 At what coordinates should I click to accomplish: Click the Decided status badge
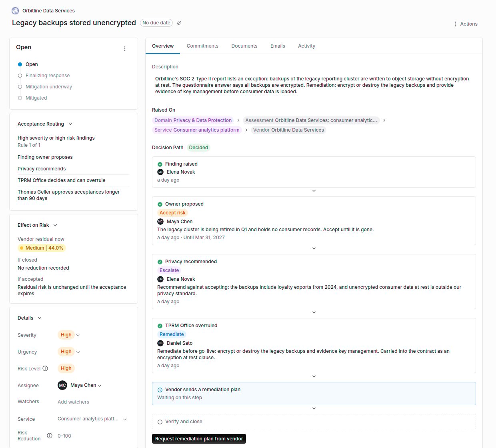point(198,148)
